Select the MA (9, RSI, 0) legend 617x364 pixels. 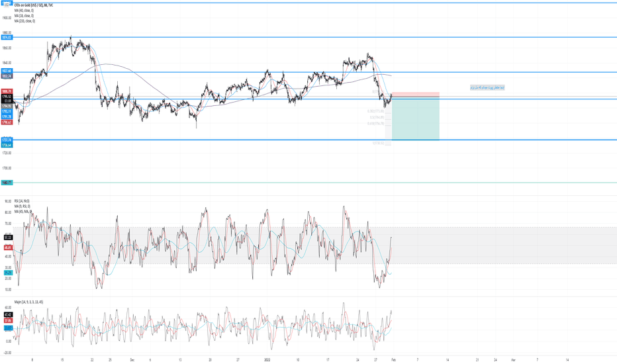(x=23, y=206)
